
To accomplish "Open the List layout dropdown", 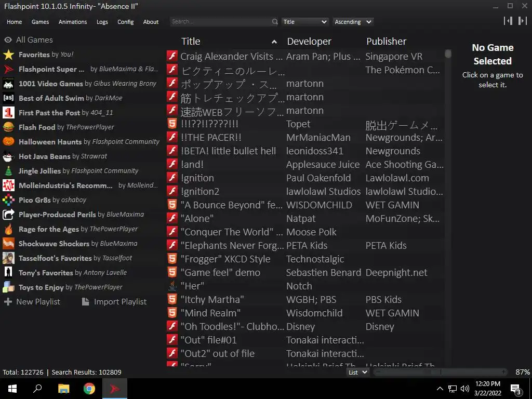I will 357,372.
